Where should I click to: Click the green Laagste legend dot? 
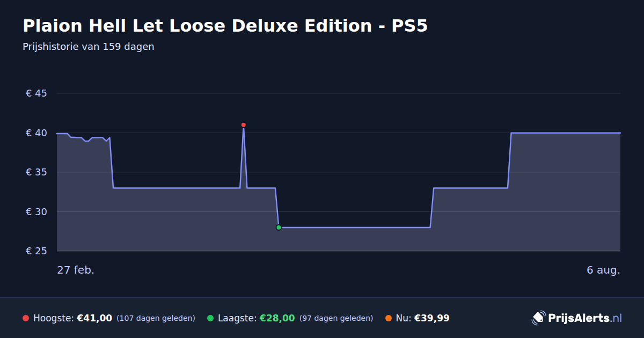click(x=210, y=318)
